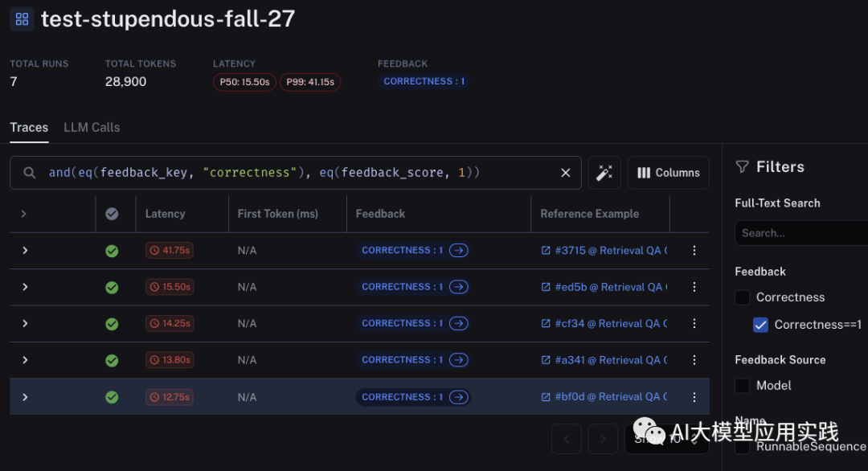Viewport: 868px width, 471px height.
Task: Click the status checkmark column header
Action: pyautogui.click(x=112, y=214)
